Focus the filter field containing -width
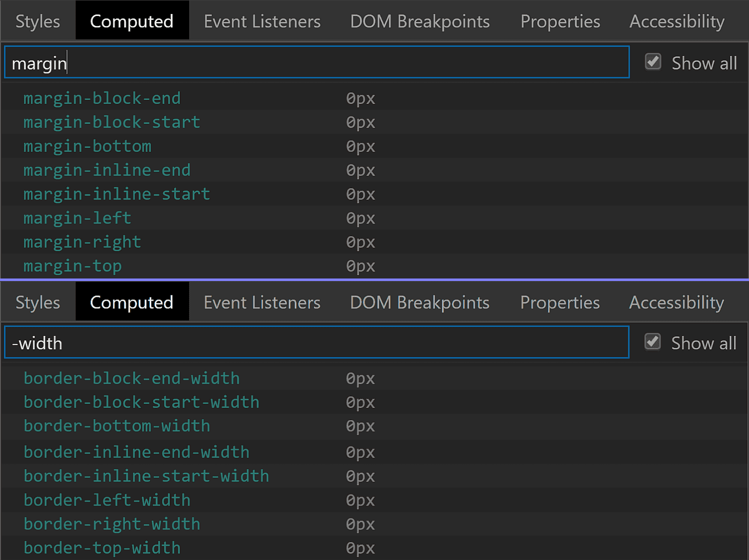Image resolution: width=749 pixels, height=560 pixels. 317,342
